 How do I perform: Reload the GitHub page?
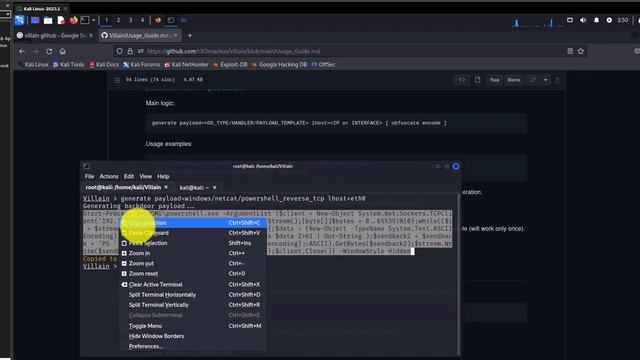(49, 51)
